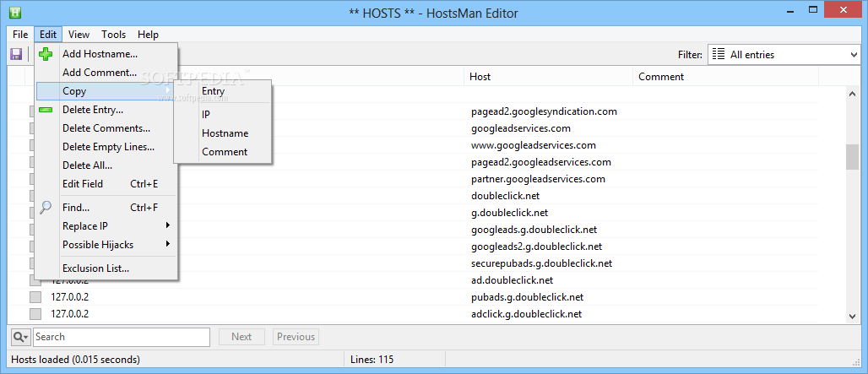Select securepubads.g.doubleclick.net host entry
868x374 pixels.
tap(542, 263)
